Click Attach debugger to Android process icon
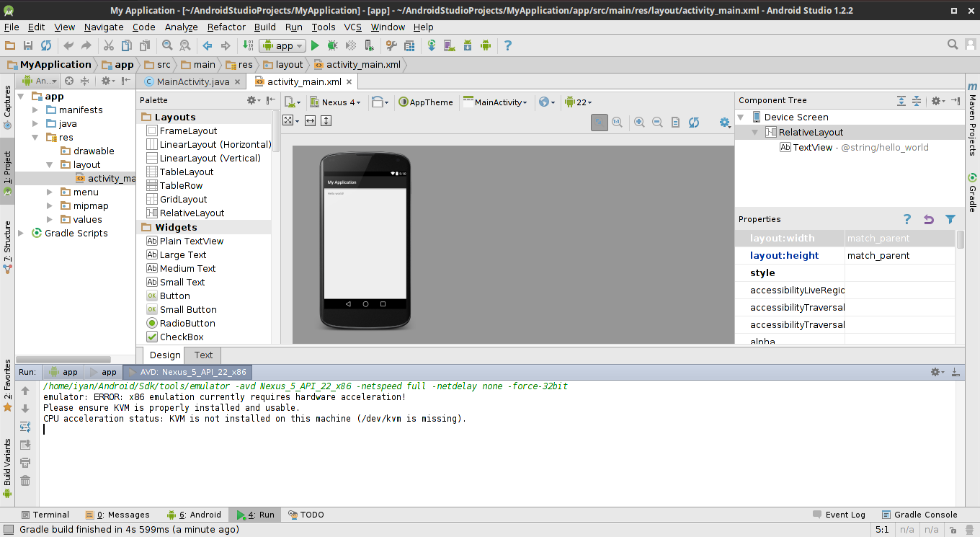 click(369, 45)
